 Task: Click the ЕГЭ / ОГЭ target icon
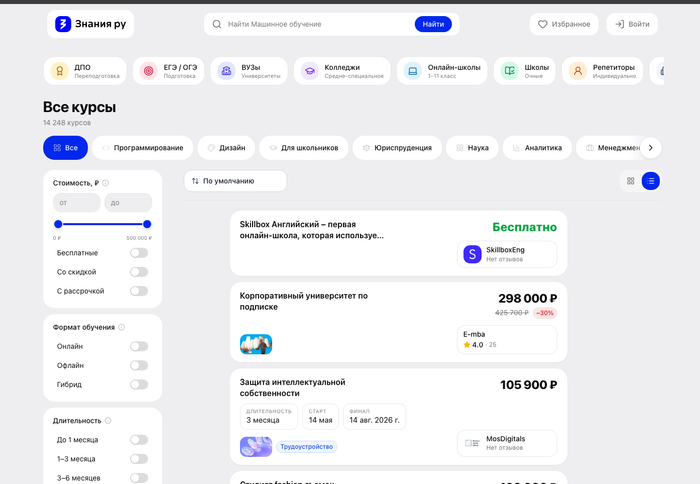pyautogui.click(x=149, y=71)
